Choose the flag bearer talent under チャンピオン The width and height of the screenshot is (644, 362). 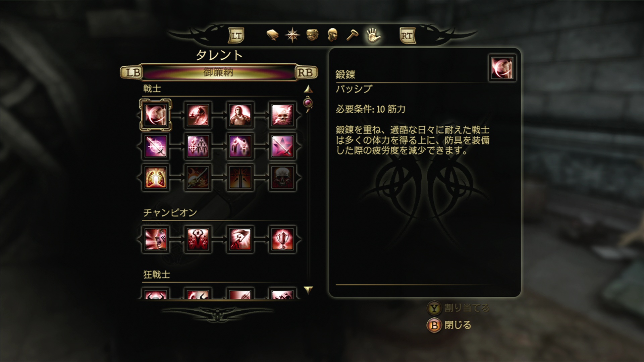point(240,239)
